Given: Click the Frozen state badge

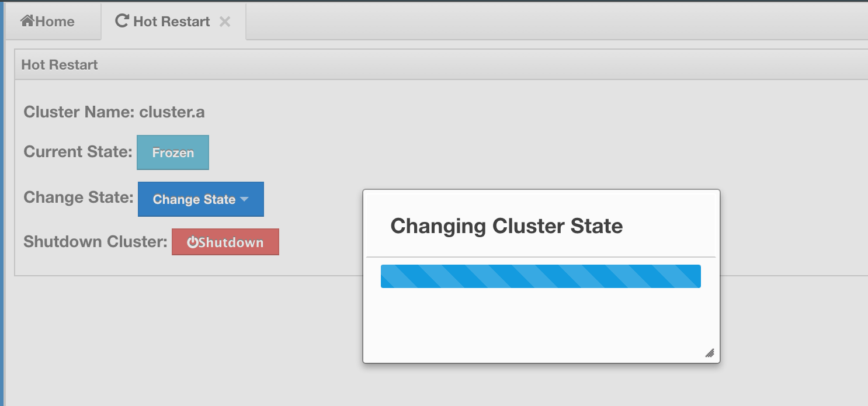Looking at the screenshot, I should tap(173, 152).
